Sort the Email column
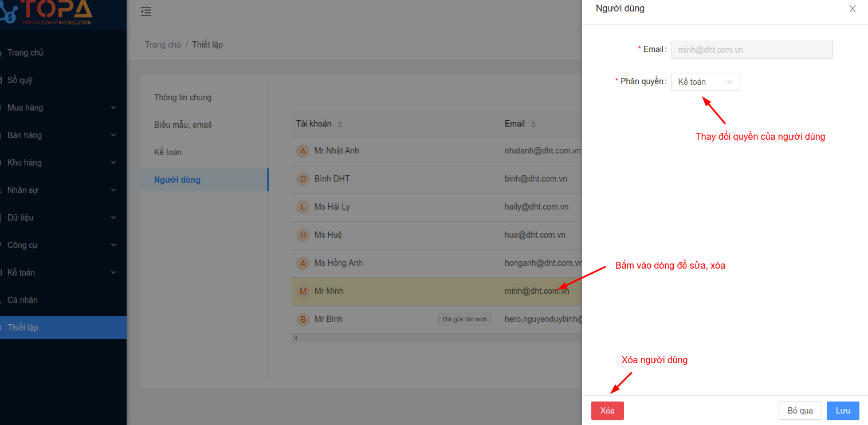This screenshot has width=868, height=425. (x=533, y=124)
